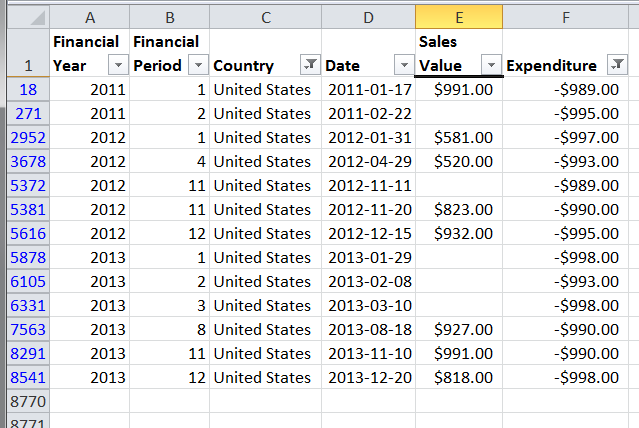Click the Country column's active filter icon

click(310, 65)
